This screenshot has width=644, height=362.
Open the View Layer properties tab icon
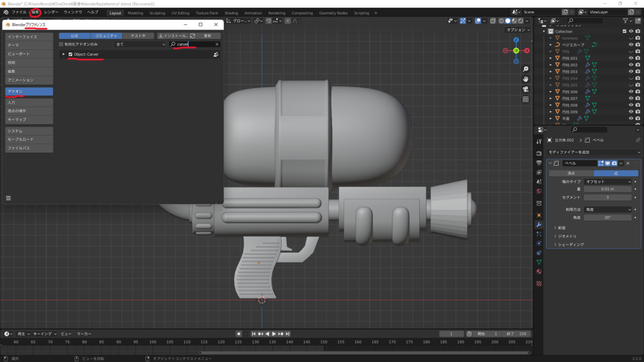539,172
